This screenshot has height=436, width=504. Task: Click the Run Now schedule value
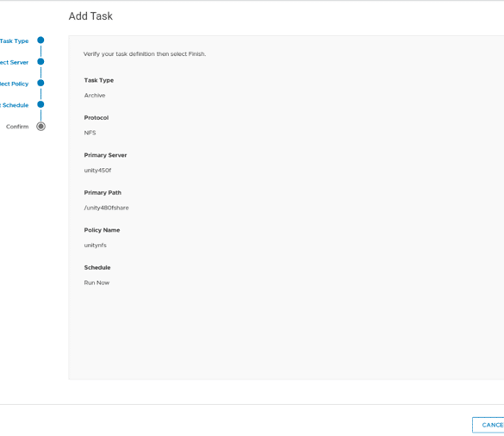tap(96, 283)
